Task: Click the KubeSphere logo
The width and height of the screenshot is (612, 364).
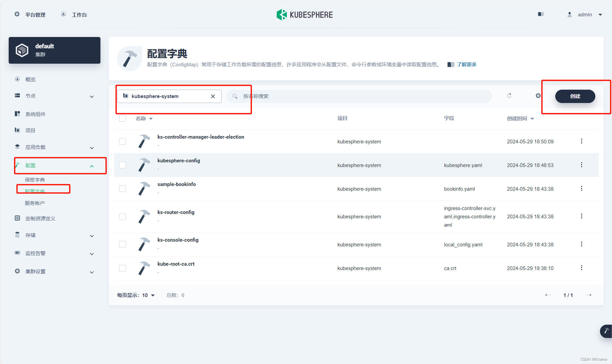Action: 305,15
